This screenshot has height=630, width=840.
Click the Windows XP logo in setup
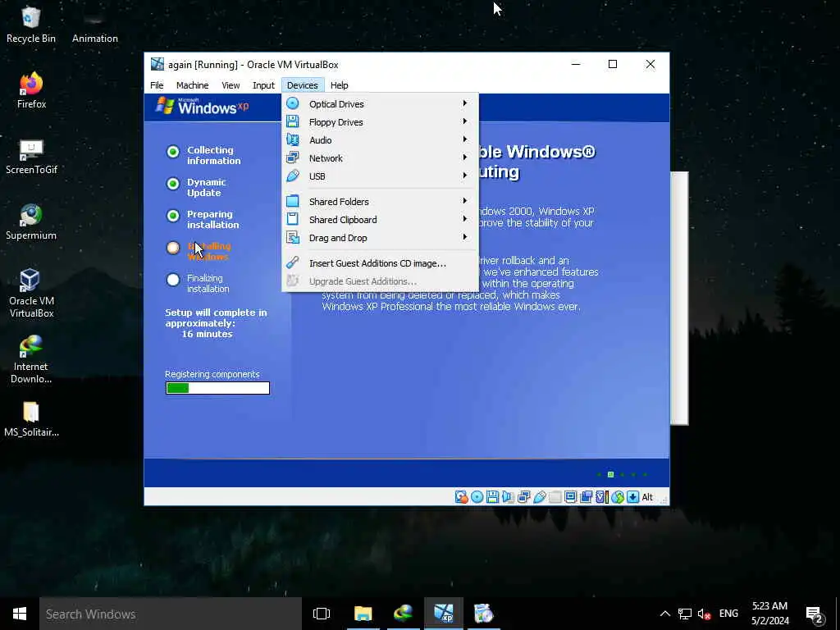[203, 106]
